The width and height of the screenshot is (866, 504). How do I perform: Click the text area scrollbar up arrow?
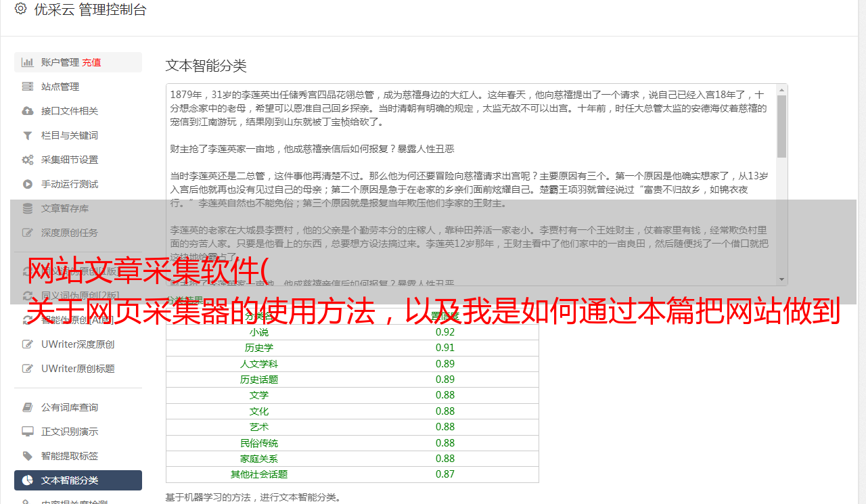tap(782, 89)
